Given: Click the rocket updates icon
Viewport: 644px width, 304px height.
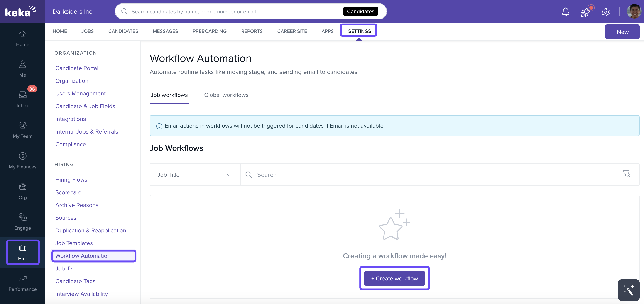Looking at the screenshot, I should click(585, 12).
